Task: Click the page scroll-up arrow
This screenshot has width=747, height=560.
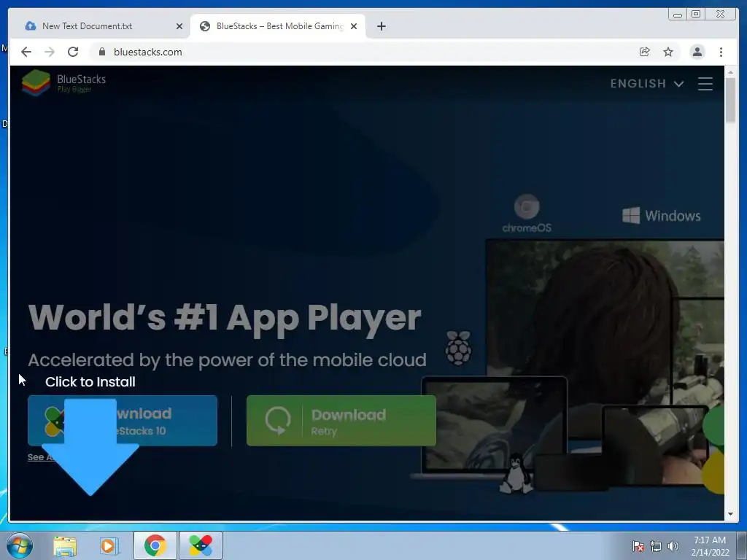Action: (x=730, y=72)
